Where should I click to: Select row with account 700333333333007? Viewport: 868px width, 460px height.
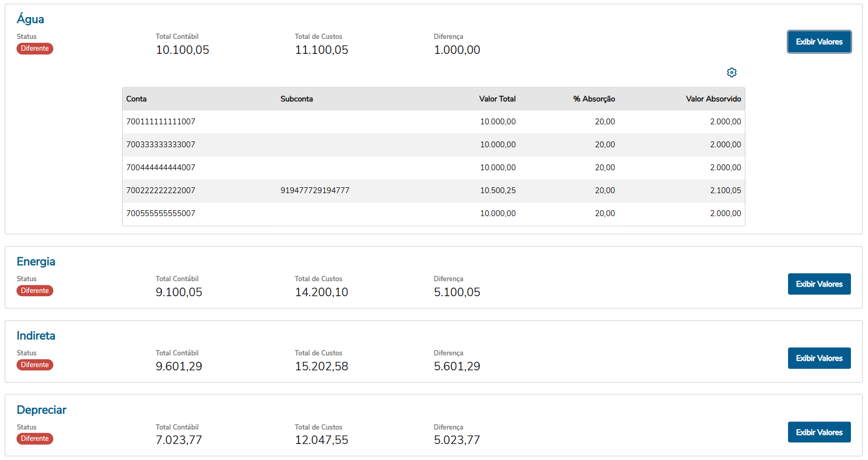pos(160,145)
